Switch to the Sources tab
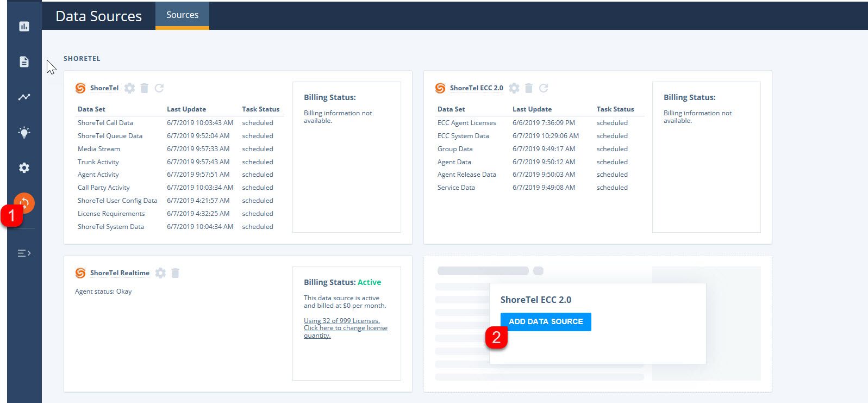The image size is (868, 403). coord(182,15)
